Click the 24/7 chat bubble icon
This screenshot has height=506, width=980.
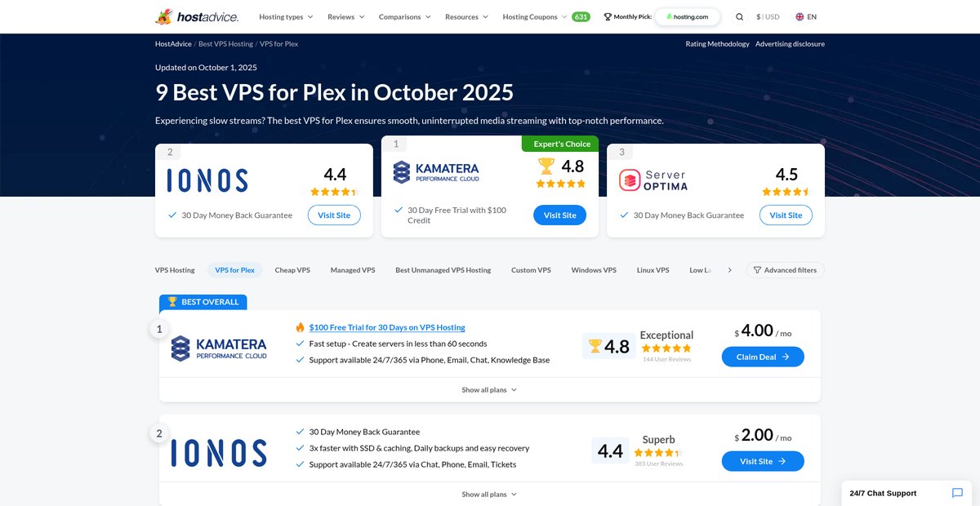click(957, 493)
